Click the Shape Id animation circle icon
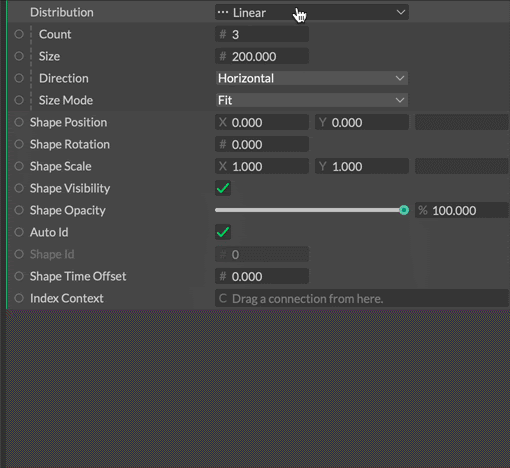The width and height of the screenshot is (510, 468). click(19, 254)
